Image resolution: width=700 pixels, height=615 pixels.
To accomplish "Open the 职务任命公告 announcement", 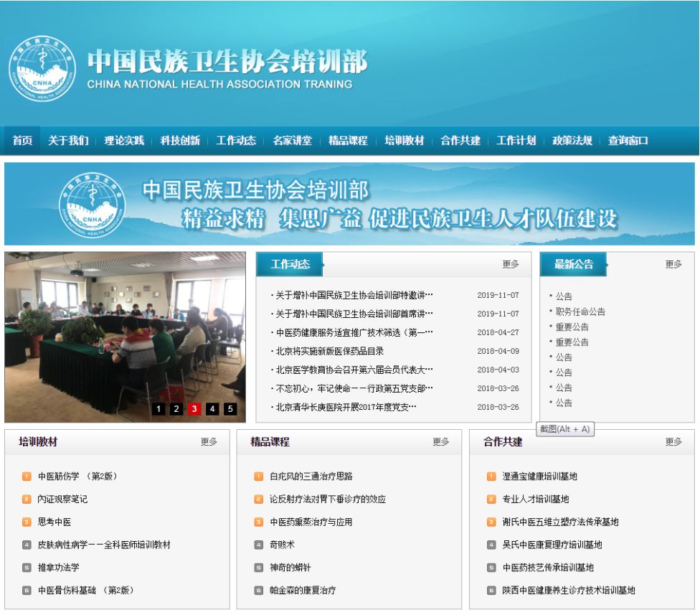I will pos(581,311).
